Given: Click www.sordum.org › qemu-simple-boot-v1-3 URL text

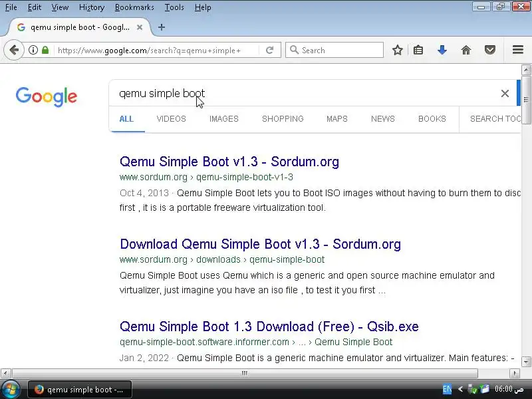Looking at the screenshot, I should tap(206, 177).
